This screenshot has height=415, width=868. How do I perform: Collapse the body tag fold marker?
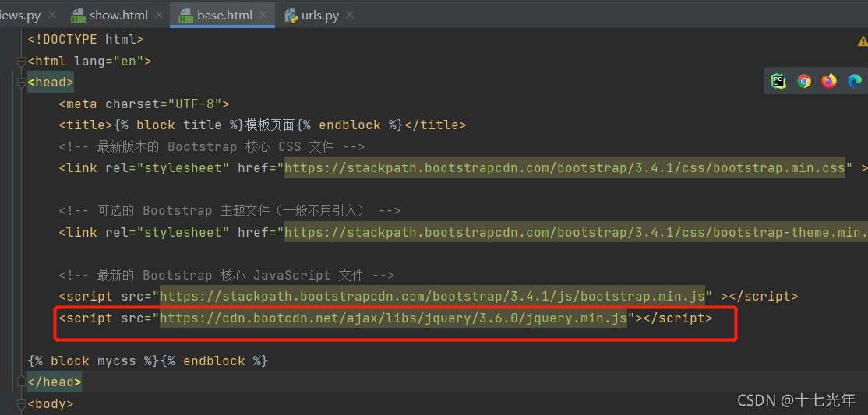tap(21, 403)
